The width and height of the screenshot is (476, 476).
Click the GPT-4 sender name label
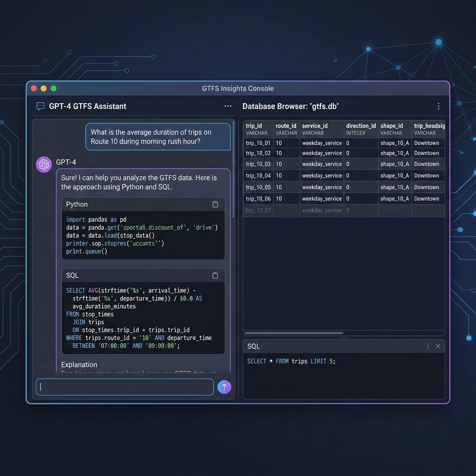[x=66, y=162]
